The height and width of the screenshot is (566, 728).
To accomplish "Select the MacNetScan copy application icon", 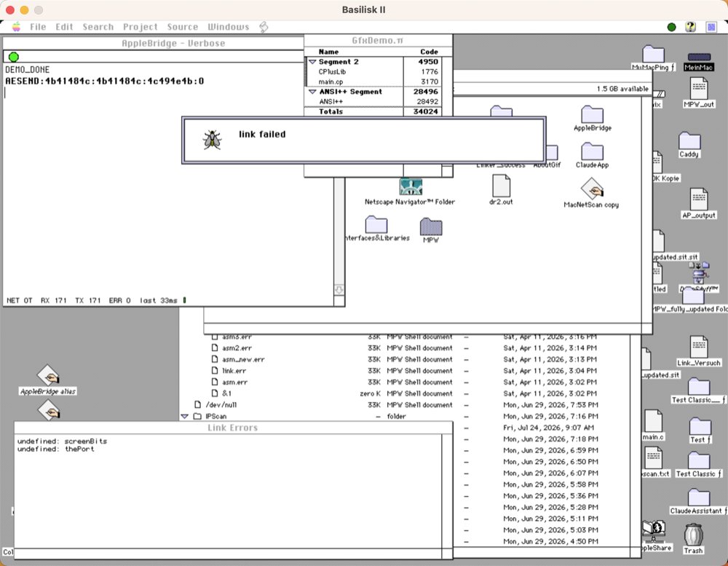I will [591, 189].
